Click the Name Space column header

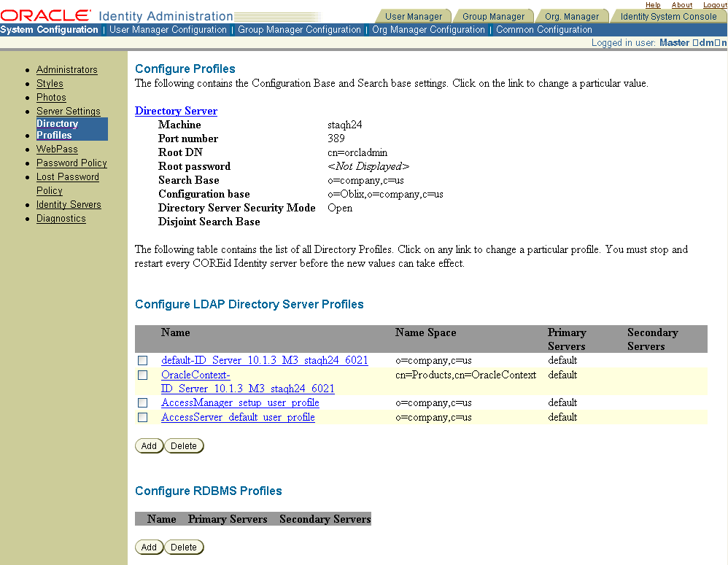pyautogui.click(x=425, y=332)
